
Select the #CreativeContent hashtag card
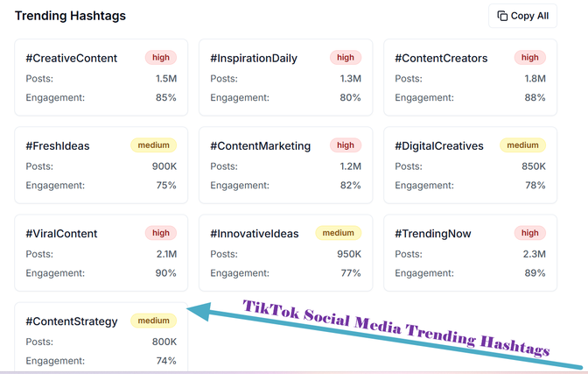[x=101, y=78]
